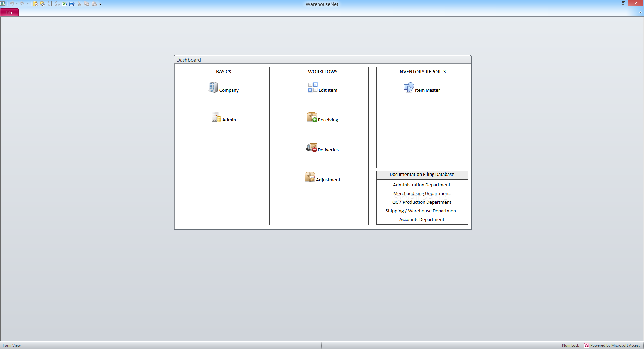Click the Export to Excel icon
The height and width of the screenshot is (349, 644).
64,4
